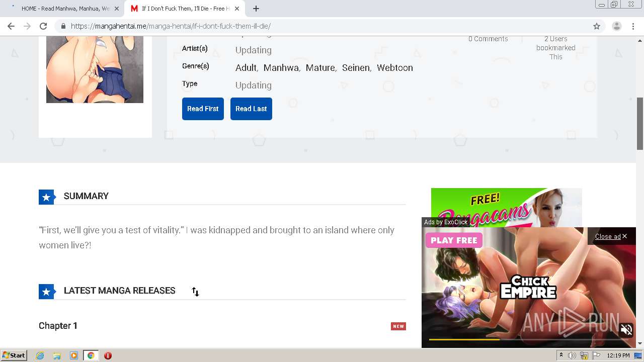Select the Chrome taskbar button
Screen dimensions: 644x362
click(91, 355)
